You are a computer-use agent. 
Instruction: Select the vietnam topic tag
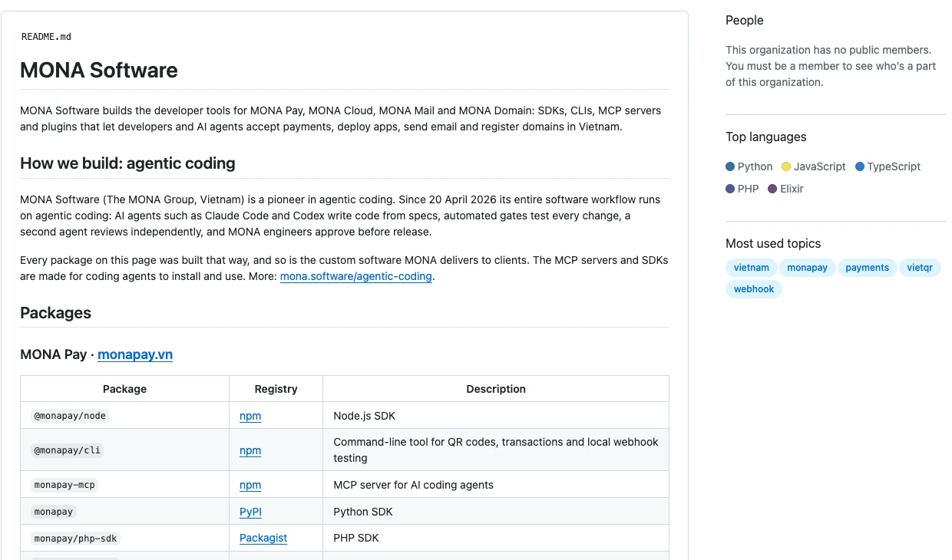(x=752, y=268)
